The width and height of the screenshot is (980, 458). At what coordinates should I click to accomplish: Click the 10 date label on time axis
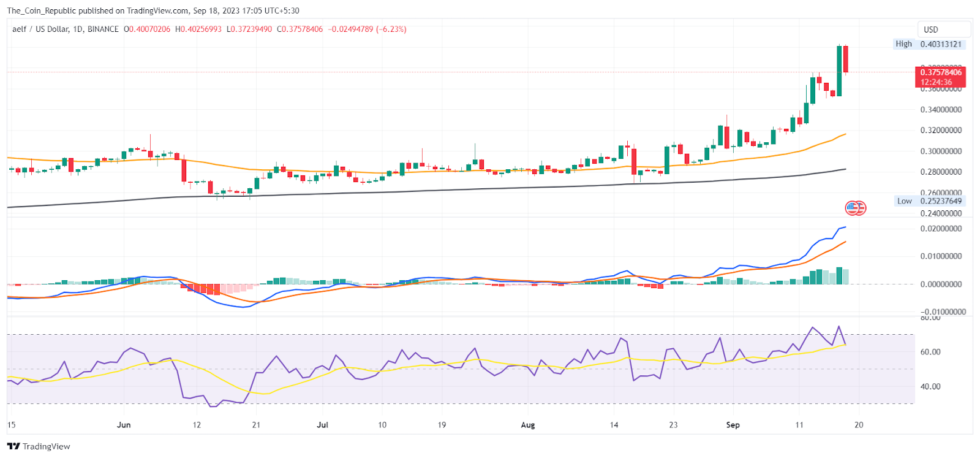(382, 425)
